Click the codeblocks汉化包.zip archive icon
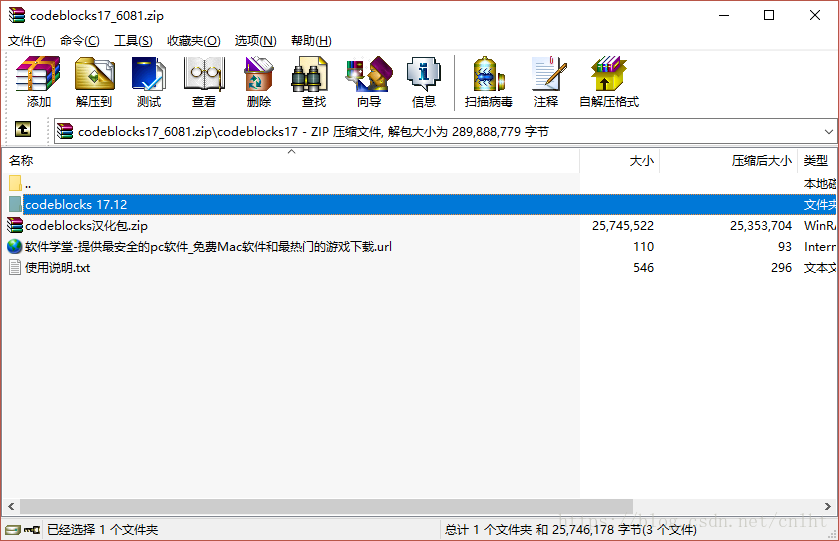Screen dimensions: 839x541 click(x=15, y=225)
